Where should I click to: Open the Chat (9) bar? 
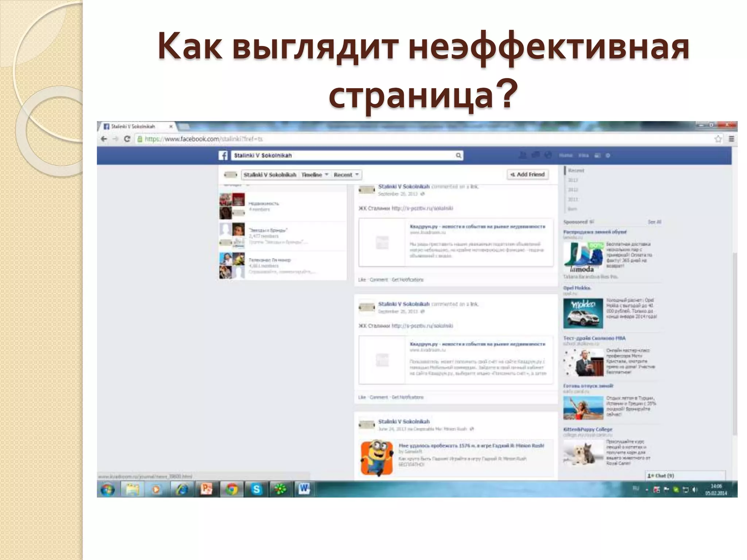click(x=686, y=476)
